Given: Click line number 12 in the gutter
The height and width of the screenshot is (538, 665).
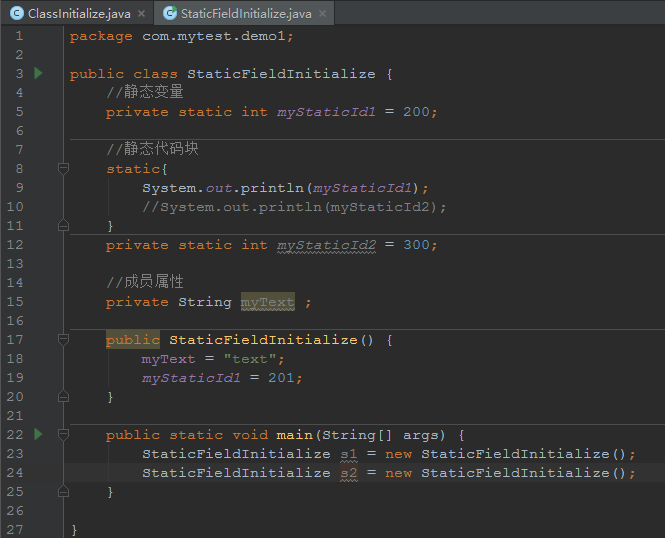Looking at the screenshot, I should point(15,245).
